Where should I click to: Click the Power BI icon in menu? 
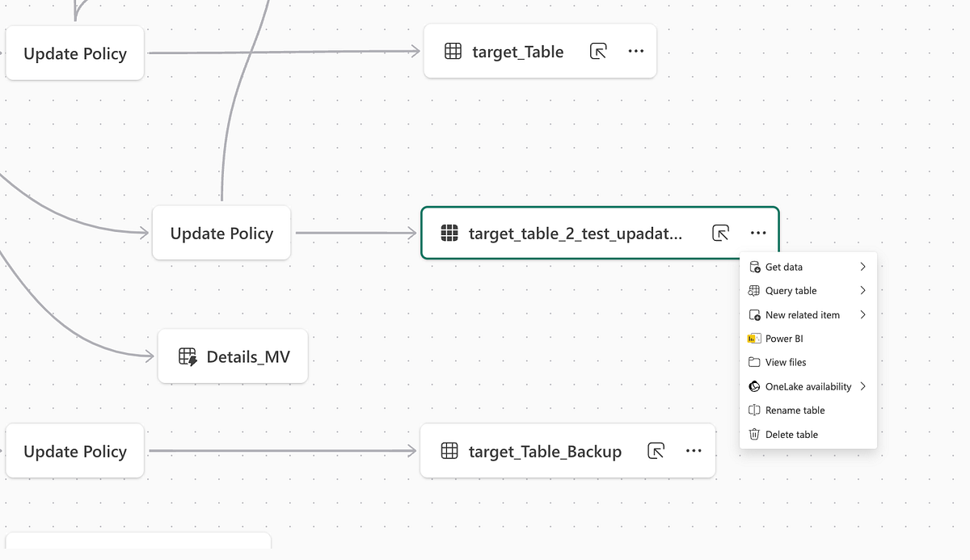click(x=754, y=339)
